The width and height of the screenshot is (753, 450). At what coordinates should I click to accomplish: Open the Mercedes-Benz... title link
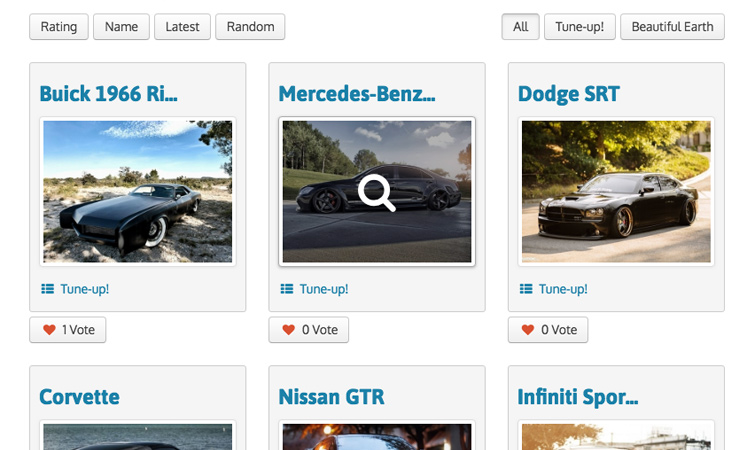357,94
